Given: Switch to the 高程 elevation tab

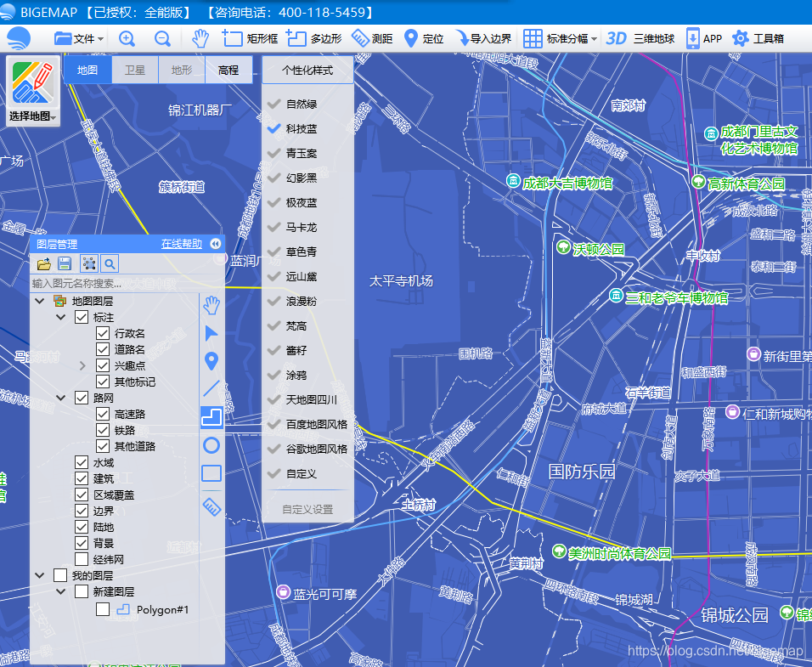Looking at the screenshot, I should coord(228,70).
